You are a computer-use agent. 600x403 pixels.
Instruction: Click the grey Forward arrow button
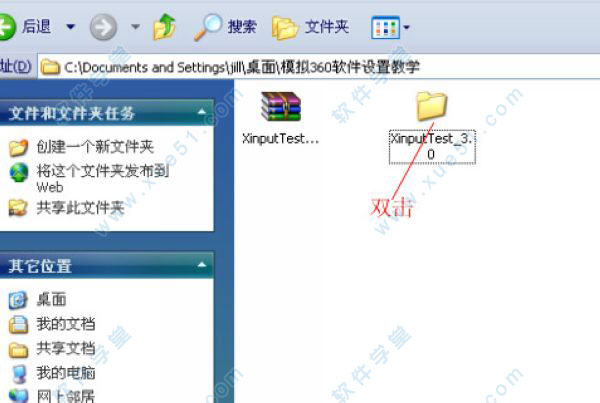tap(103, 27)
